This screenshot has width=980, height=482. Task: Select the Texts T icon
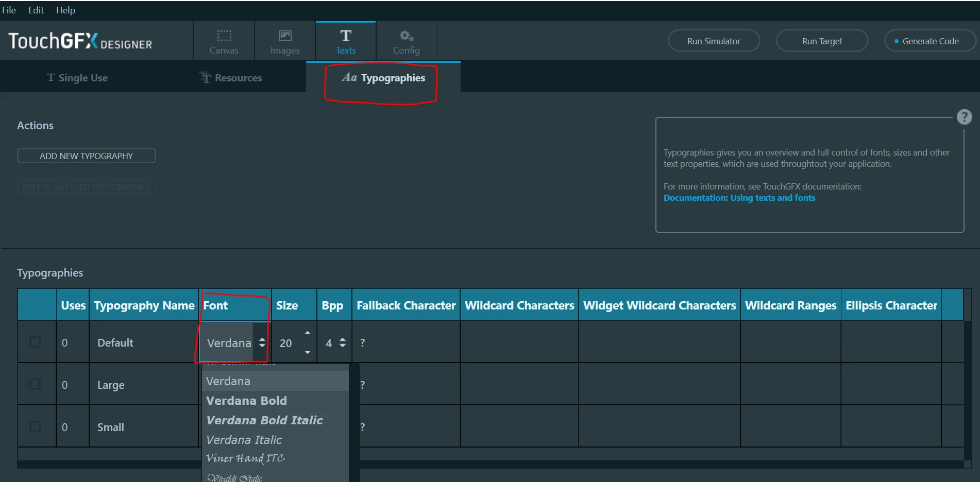[346, 36]
